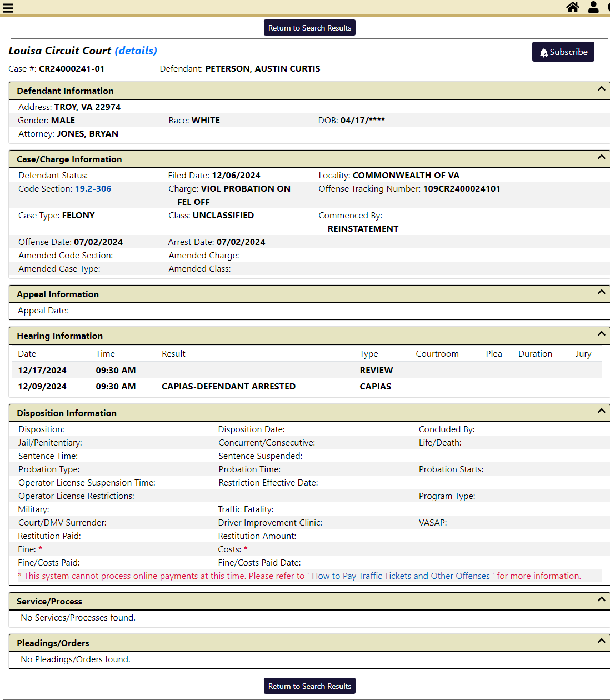Select the 12/17/2024 hearing time 09:30 AM
The image size is (610, 700).
[116, 371]
